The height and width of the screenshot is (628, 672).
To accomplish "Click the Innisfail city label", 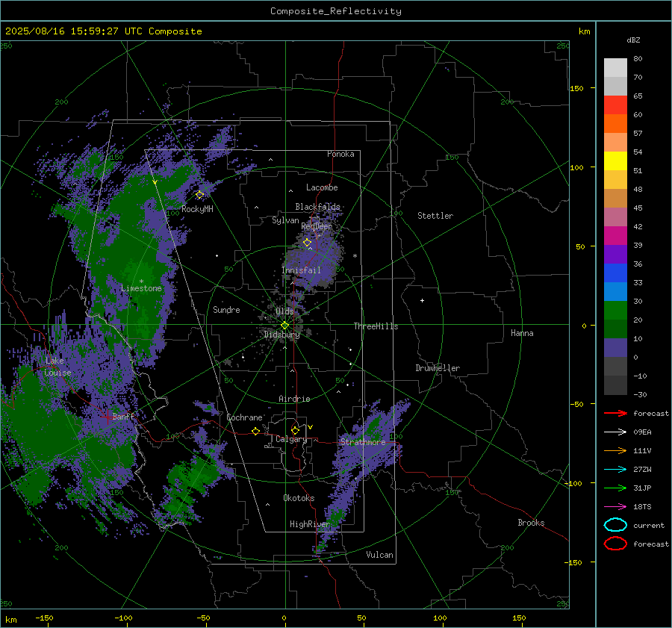I will (301, 270).
